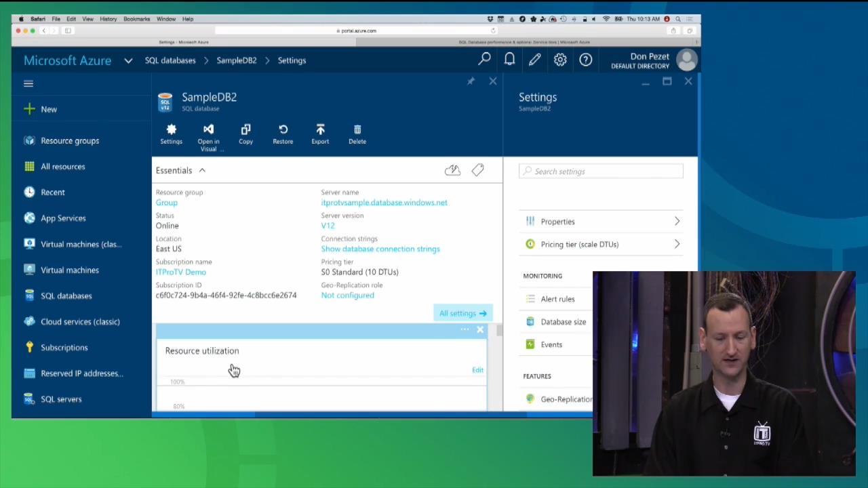Click macOS Spotlight search icon
Screen dimensions: 868x488
click(x=677, y=19)
